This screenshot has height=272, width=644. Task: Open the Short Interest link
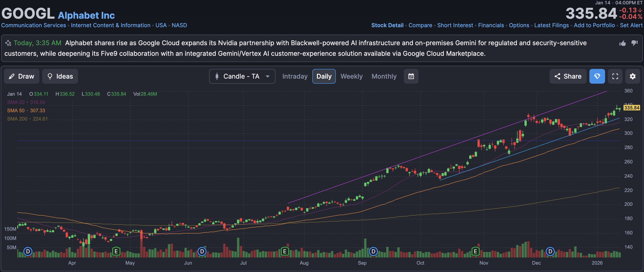455,25
